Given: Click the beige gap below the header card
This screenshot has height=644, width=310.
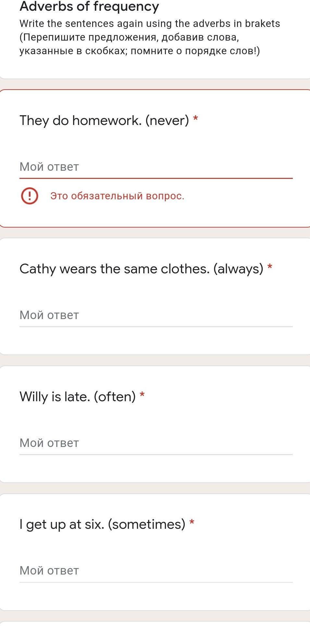Looking at the screenshot, I should 155,84.
